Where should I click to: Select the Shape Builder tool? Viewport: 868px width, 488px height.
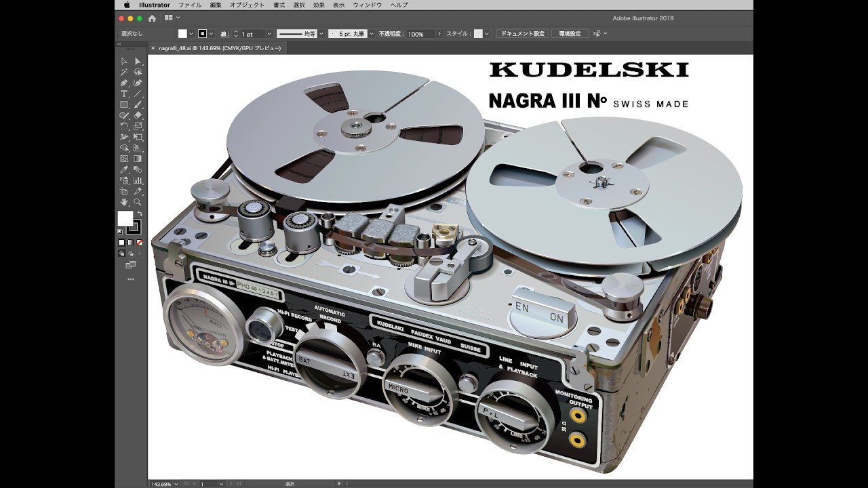pos(124,148)
